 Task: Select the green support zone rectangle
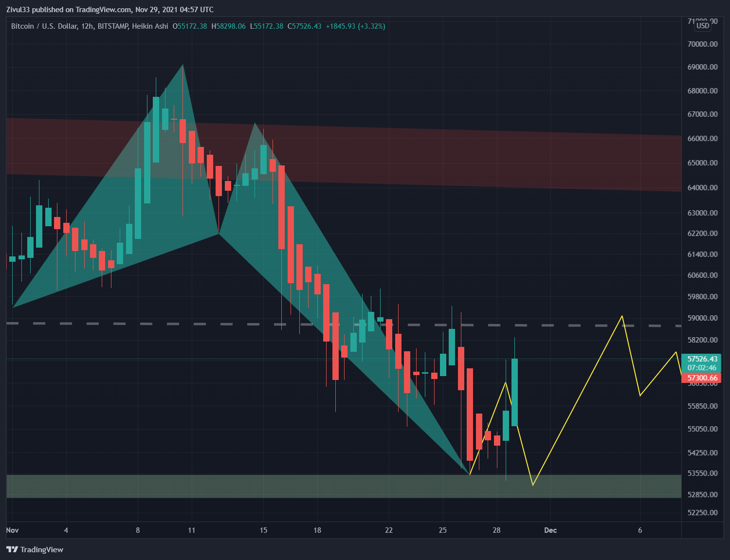coord(343,486)
